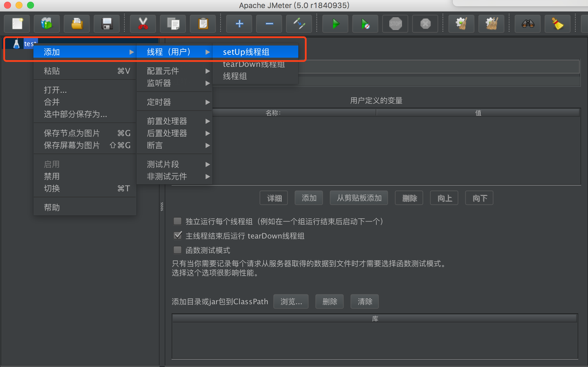Screen dimensions: 588x367
Task: Choose 打开... from context menu
Action: click(85, 90)
